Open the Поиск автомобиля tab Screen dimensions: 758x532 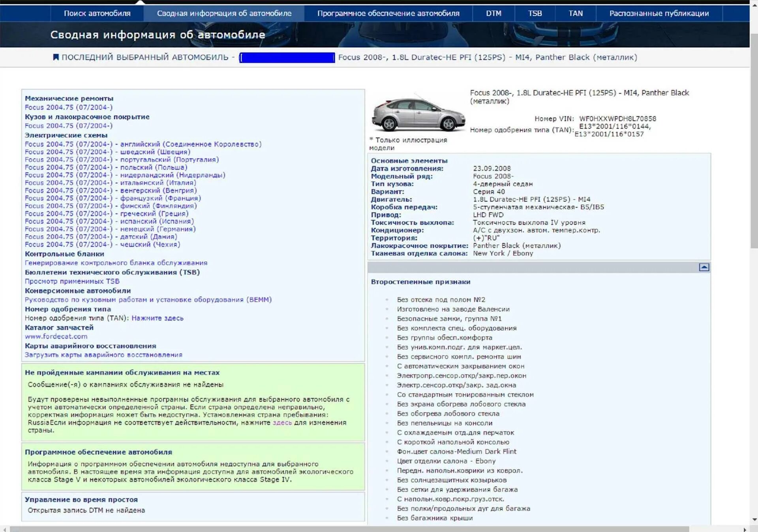pyautogui.click(x=97, y=13)
